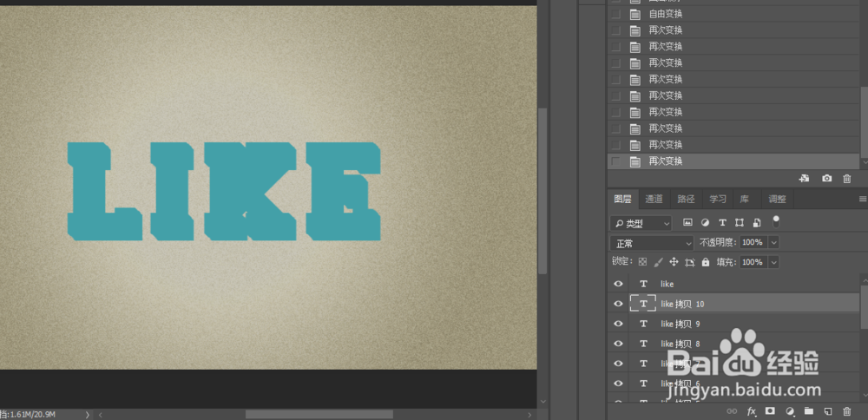Add a layer mask

point(769,411)
